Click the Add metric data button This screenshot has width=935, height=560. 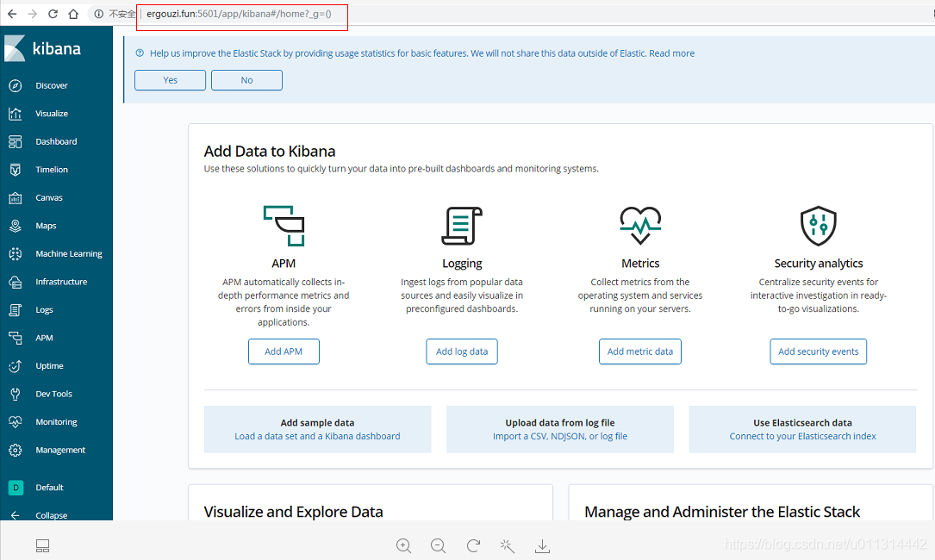639,352
